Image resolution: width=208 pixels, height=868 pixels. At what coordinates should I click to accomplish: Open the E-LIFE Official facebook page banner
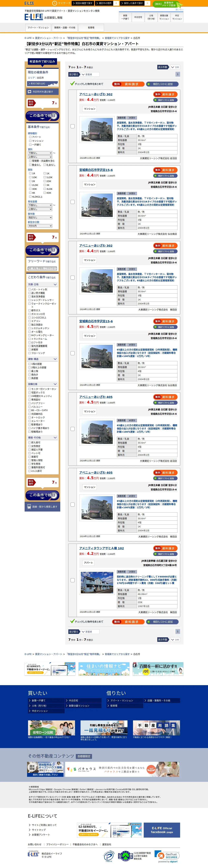(162, 830)
